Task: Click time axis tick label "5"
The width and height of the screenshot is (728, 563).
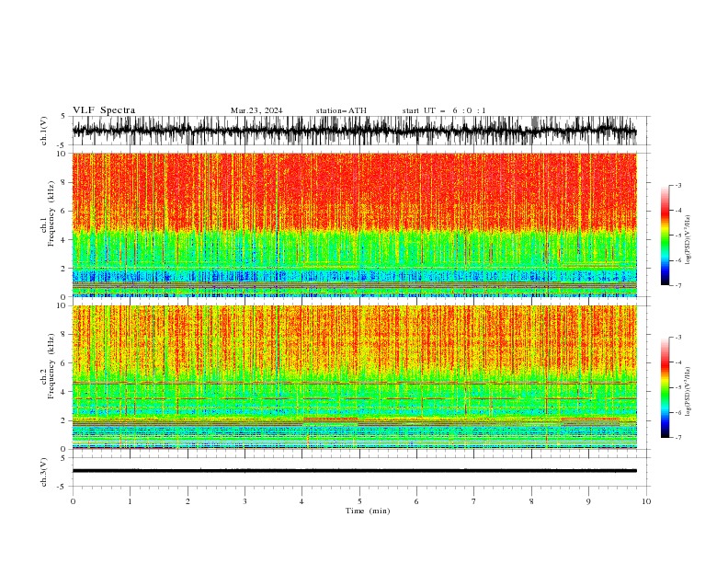Action: point(359,501)
